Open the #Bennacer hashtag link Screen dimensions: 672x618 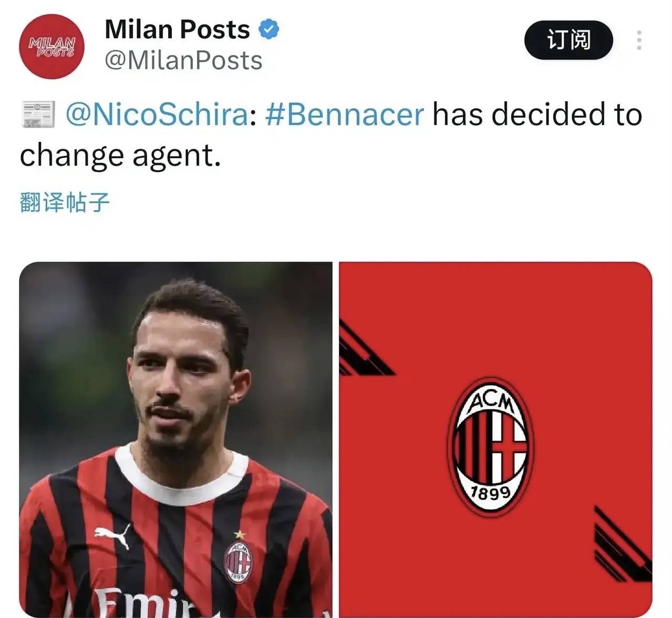pyautogui.click(x=344, y=114)
